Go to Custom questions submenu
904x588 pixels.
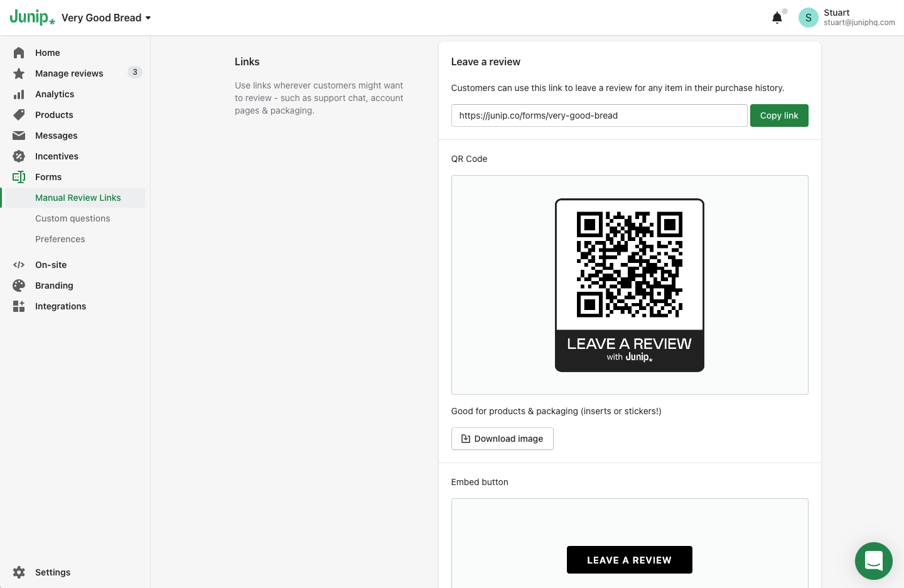click(73, 218)
